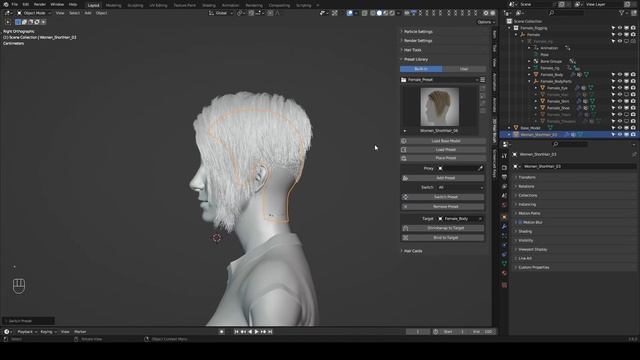Switch to the Modeling workspace tab
Viewport: 640px width, 360px height.
[113, 6]
